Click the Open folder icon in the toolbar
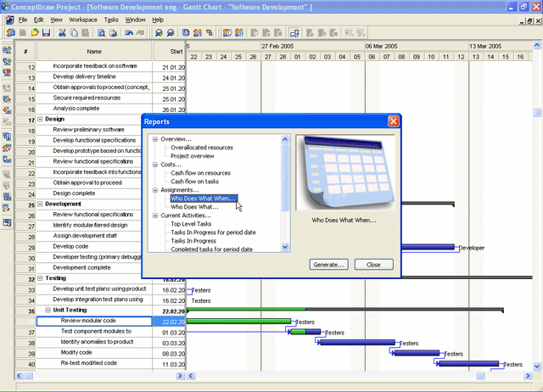 [35, 33]
